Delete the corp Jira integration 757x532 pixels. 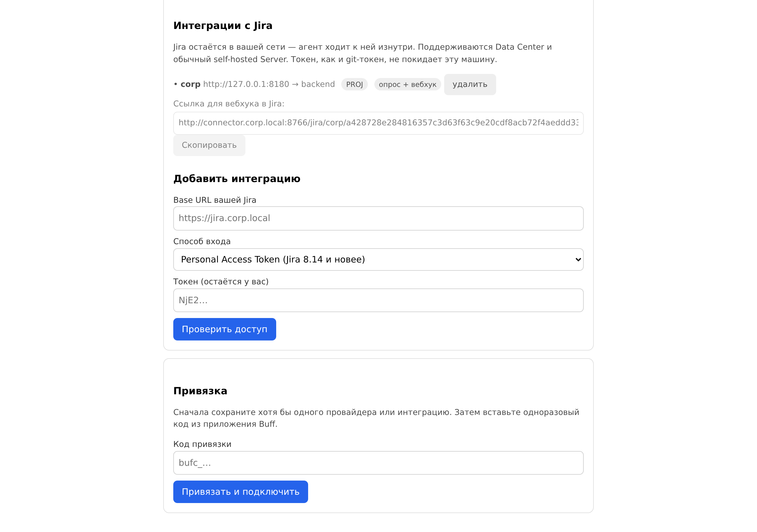point(470,85)
